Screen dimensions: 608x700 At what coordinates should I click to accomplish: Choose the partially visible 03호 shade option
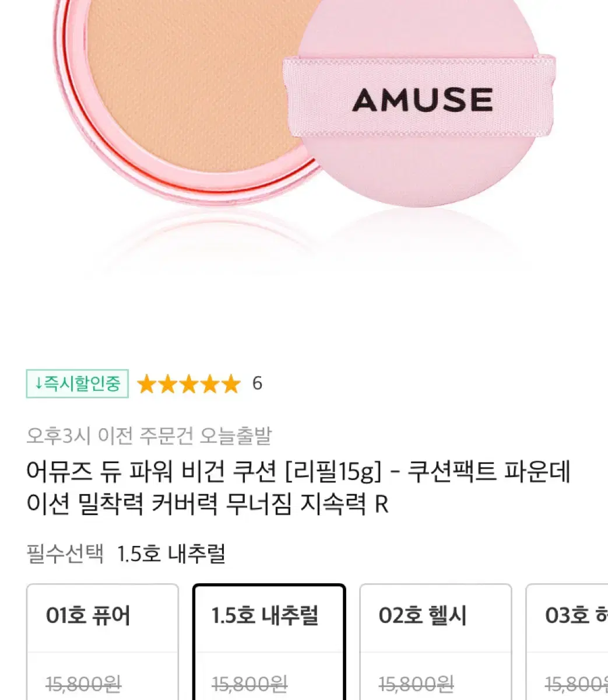pos(567,642)
